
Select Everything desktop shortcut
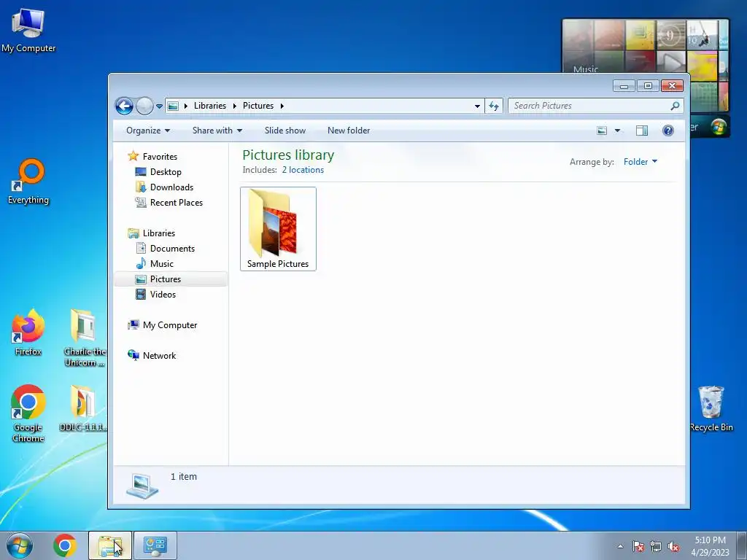click(28, 182)
